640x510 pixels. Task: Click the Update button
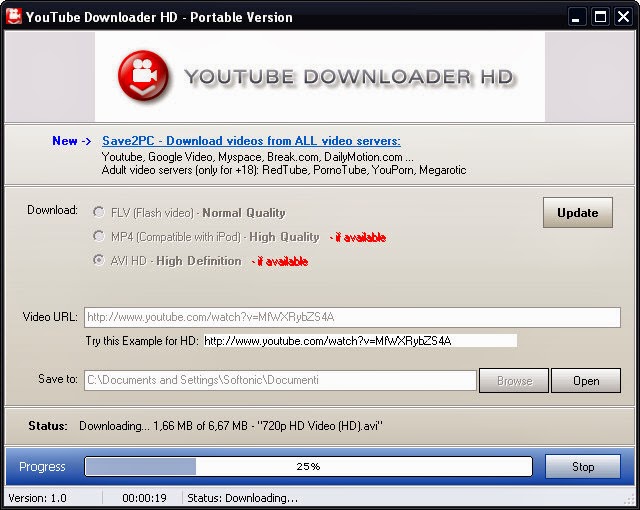pyautogui.click(x=578, y=213)
